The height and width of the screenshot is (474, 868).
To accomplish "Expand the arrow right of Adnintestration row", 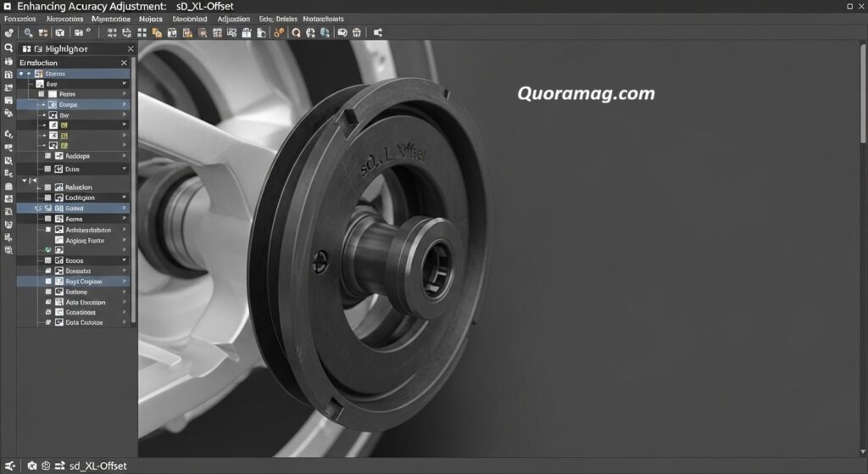I will coord(125,230).
